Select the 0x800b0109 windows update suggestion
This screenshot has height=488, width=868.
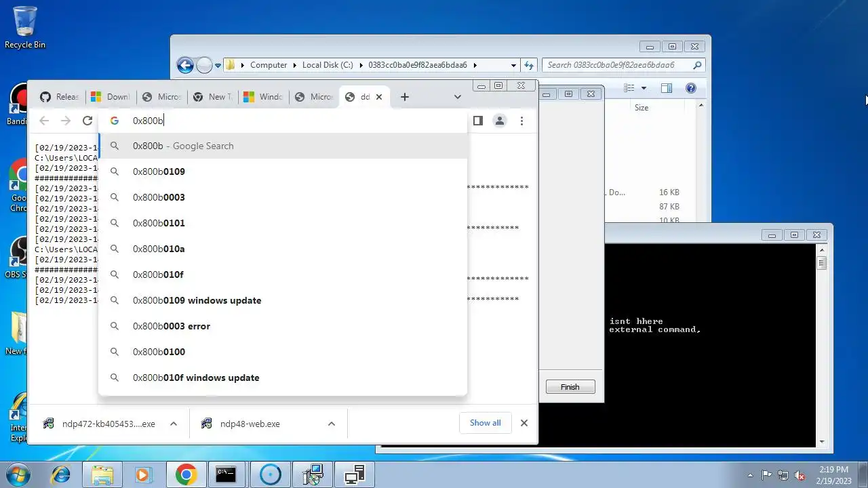tap(283, 300)
